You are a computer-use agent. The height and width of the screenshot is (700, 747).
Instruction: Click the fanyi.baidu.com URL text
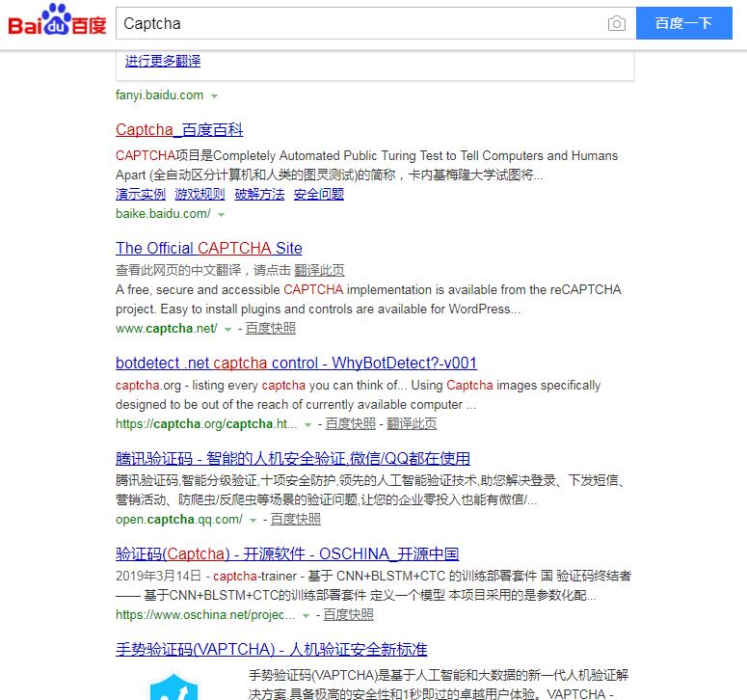[159, 95]
